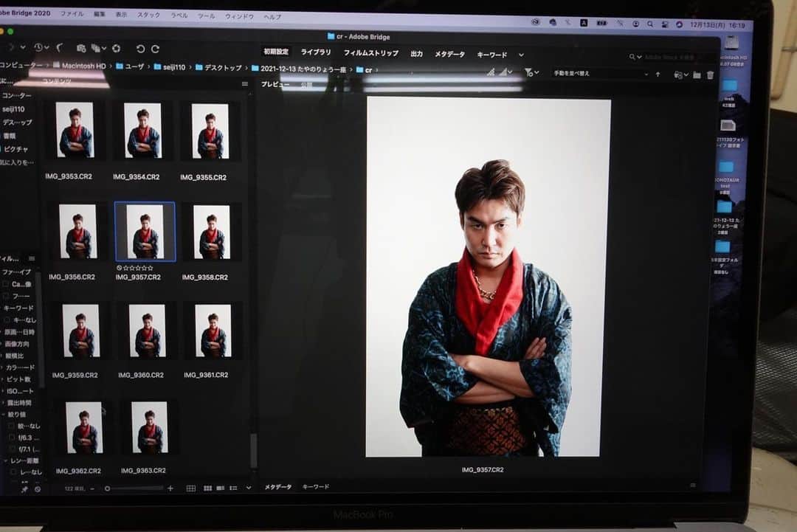Click the open recent file folder icon

point(680,75)
